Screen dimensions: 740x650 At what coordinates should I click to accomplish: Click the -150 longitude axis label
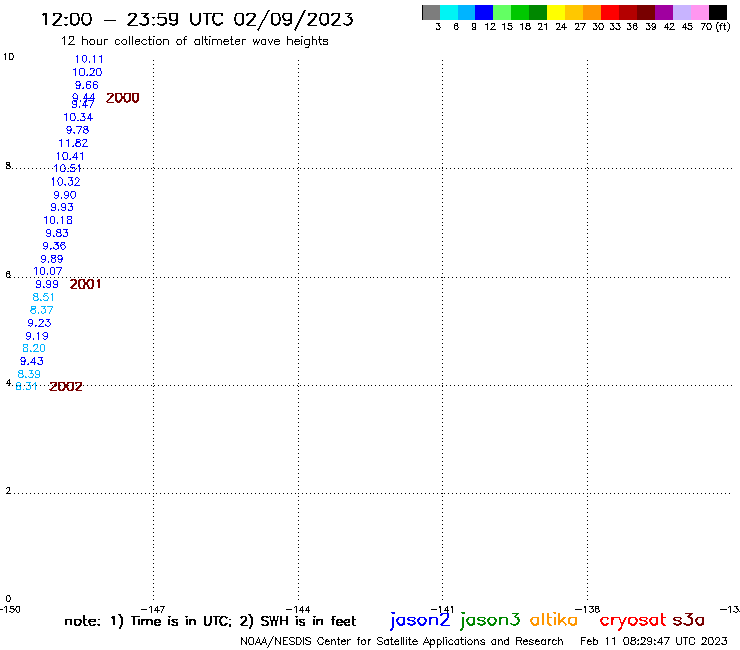point(10,609)
